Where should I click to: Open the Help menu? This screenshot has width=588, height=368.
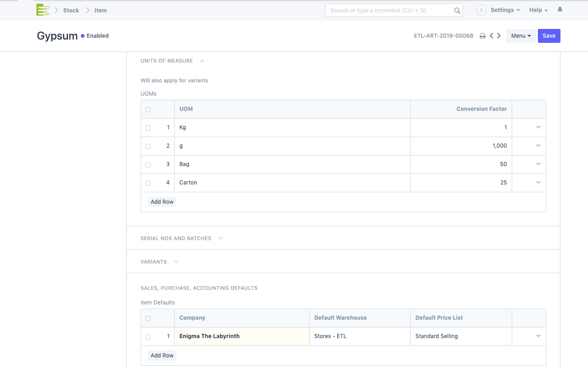point(538,10)
